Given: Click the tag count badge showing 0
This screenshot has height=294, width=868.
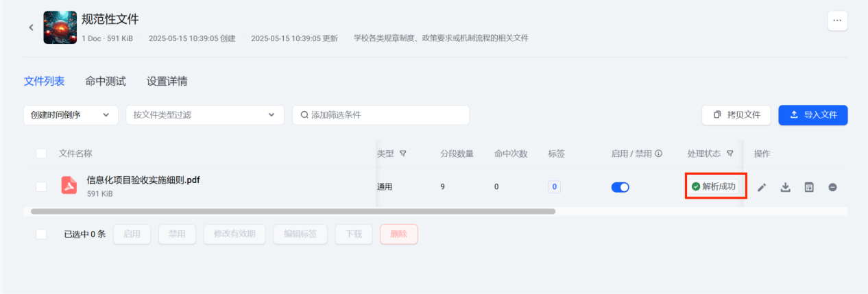Looking at the screenshot, I should 554,186.
